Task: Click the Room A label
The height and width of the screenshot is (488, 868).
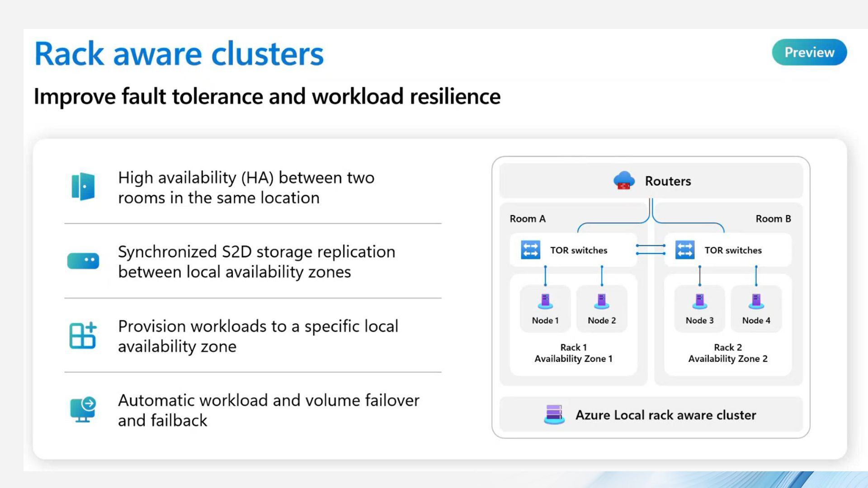Action: tap(528, 219)
